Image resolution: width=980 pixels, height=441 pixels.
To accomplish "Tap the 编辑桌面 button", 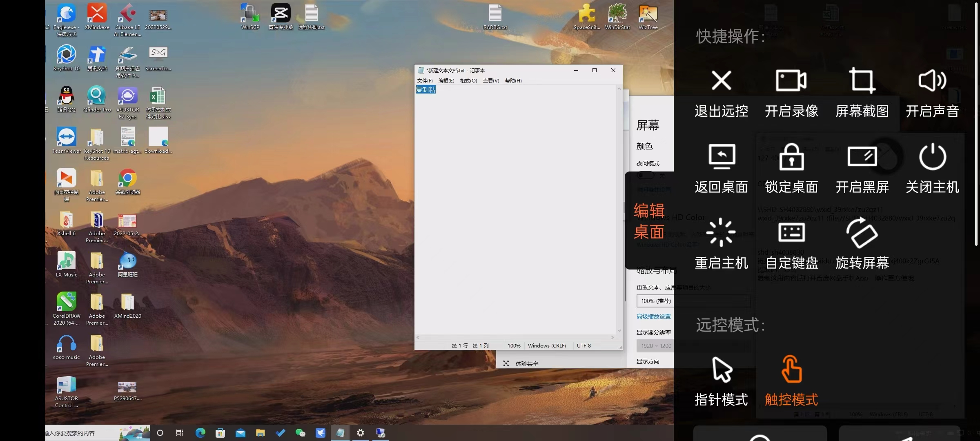I will pyautogui.click(x=649, y=221).
